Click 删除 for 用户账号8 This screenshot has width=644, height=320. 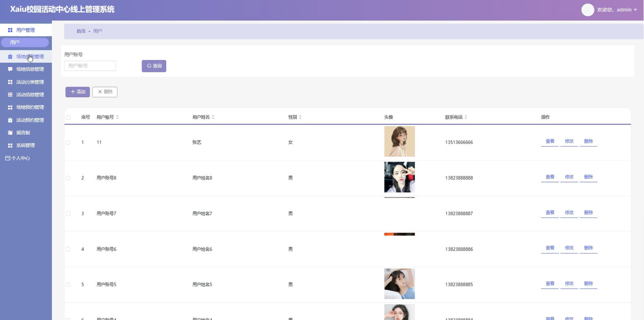pyautogui.click(x=588, y=177)
